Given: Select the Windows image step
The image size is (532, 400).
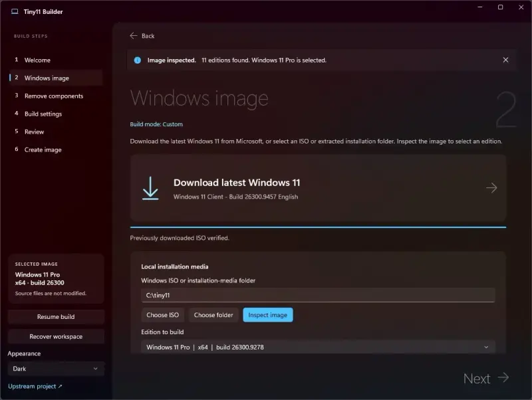Looking at the screenshot, I should [56, 78].
